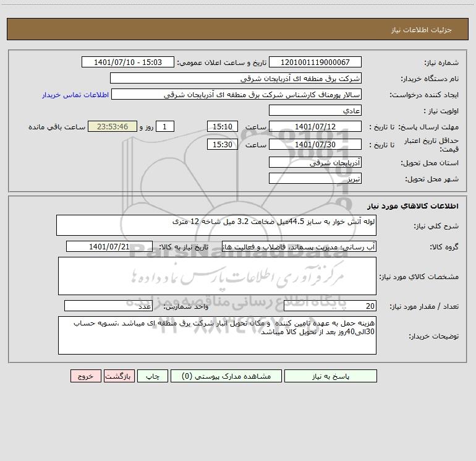Click the 'مهلت ارسال پاسخ: تا تاریخ :' label

coord(414,127)
